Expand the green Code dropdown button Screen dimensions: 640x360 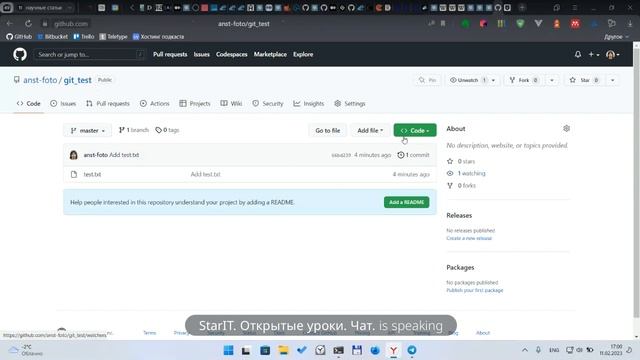[415, 130]
